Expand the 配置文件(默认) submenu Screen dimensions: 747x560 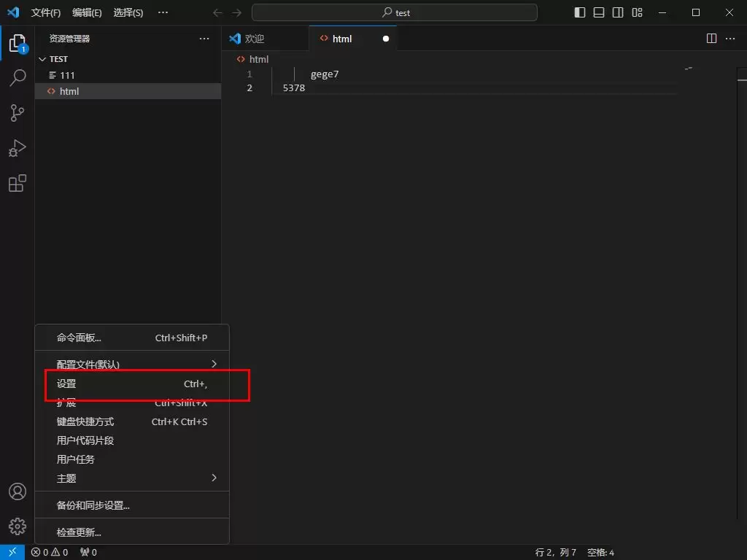(x=131, y=363)
